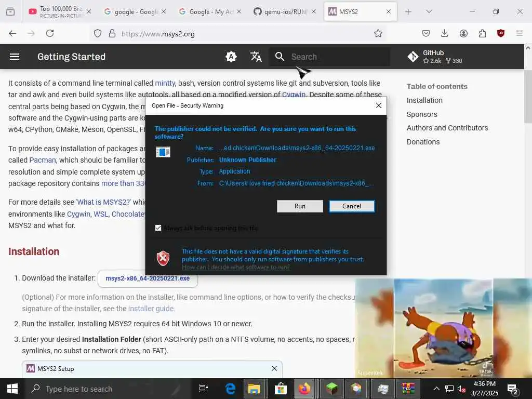Screen dimensions: 532x399
Task: Open the mintty link
Action: pos(165,83)
